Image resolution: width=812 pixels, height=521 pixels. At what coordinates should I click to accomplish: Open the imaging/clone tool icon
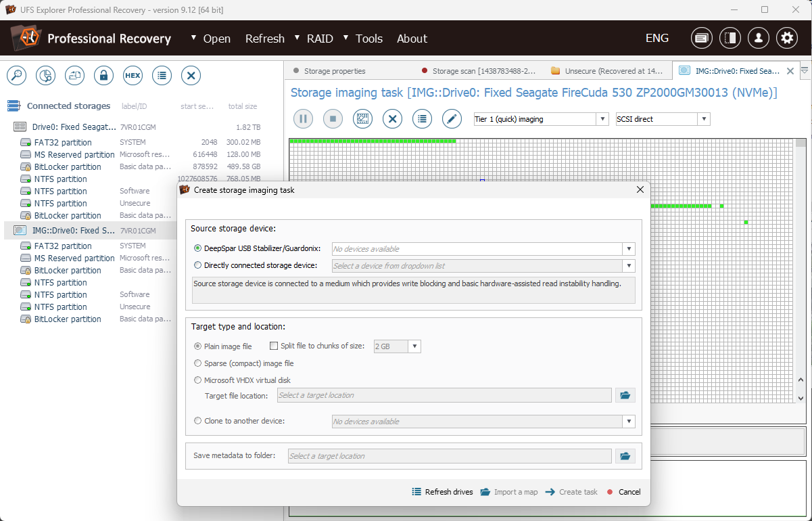pos(74,75)
